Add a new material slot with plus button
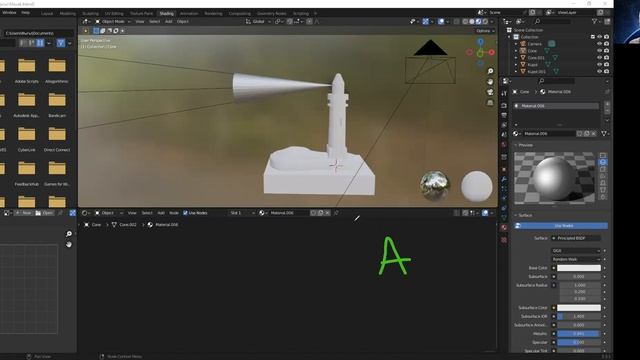Image resolution: width=640 pixels, height=360 pixels. coord(607,105)
